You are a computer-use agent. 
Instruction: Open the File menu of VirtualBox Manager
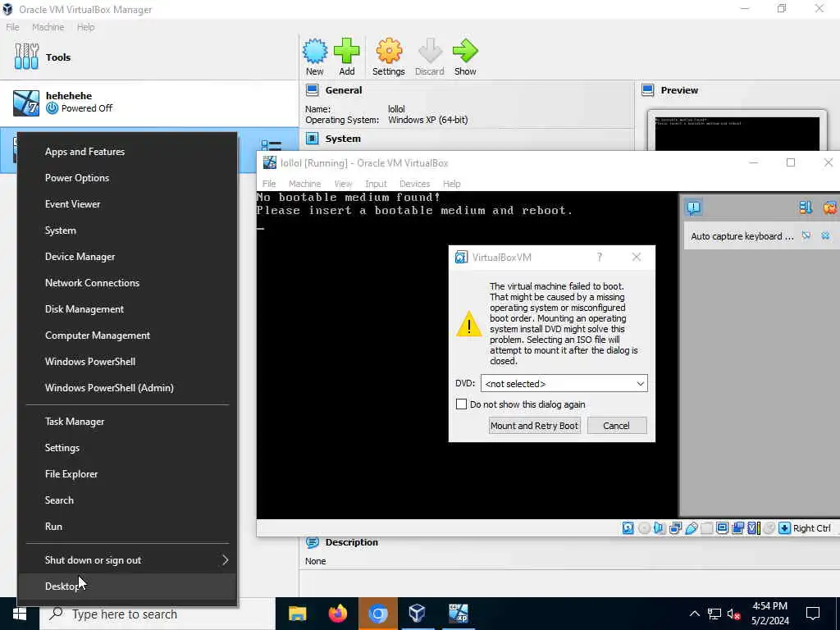[13, 27]
